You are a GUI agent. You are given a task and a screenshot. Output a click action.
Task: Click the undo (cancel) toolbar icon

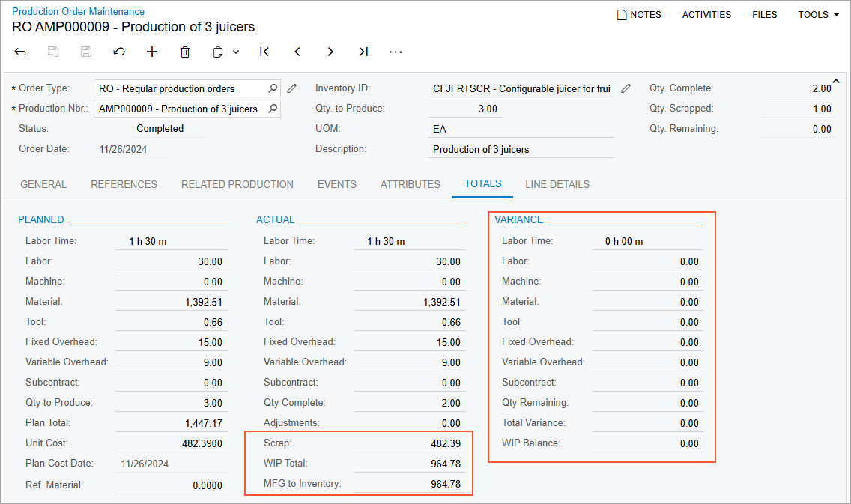(x=119, y=52)
